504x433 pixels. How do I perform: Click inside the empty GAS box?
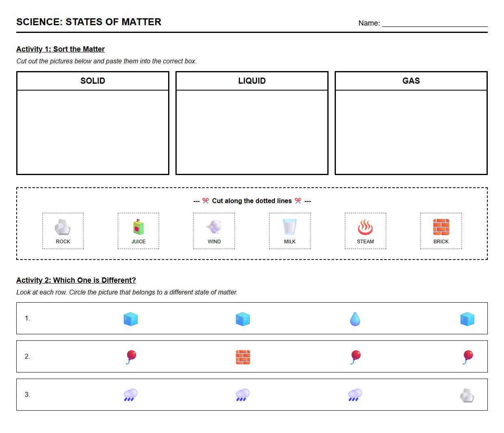(411, 132)
